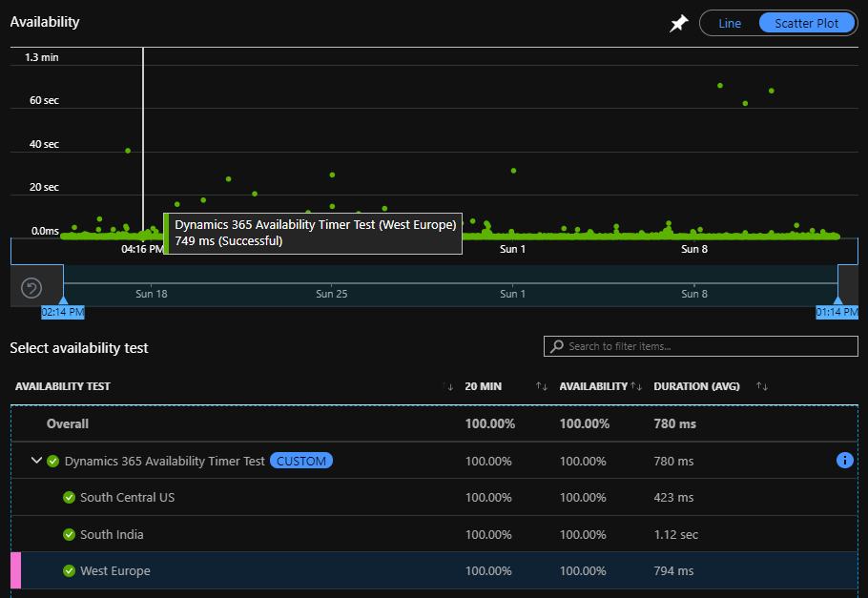Click the Sun 8 label on time slider
The width and height of the screenshot is (868, 598).
click(694, 294)
